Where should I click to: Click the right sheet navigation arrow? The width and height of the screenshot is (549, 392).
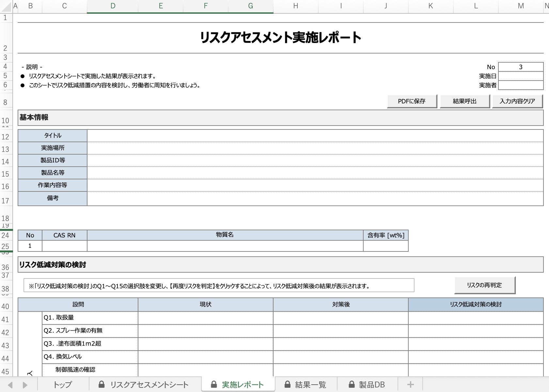[x=25, y=384]
